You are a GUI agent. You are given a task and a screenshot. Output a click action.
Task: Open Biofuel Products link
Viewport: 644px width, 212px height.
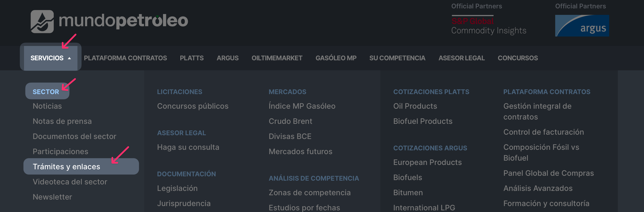click(x=423, y=121)
